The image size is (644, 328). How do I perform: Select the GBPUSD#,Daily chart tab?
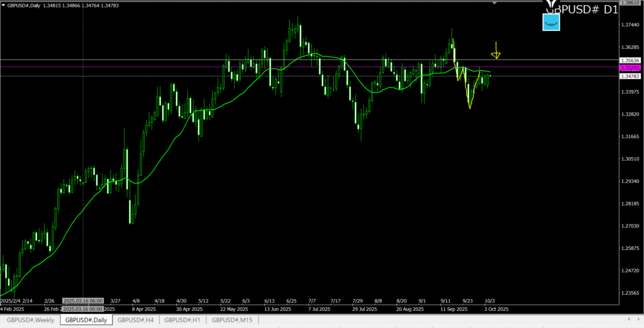(x=87, y=320)
